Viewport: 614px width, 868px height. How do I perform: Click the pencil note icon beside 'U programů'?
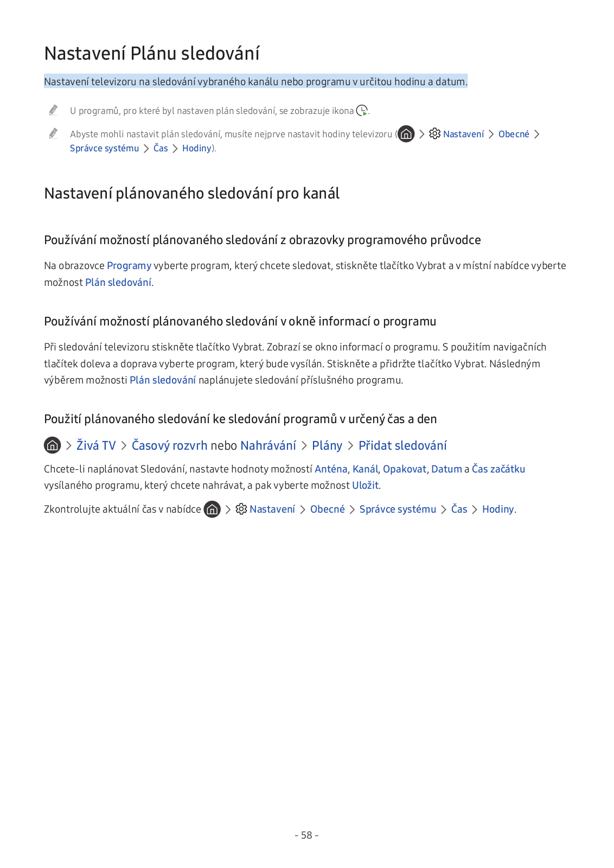[x=53, y=111]
